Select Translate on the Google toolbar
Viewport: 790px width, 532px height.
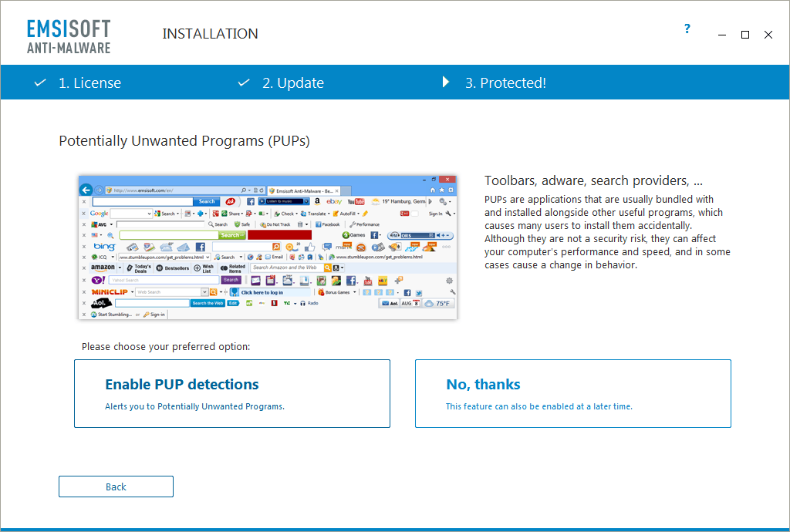click(x=315, y=214)
